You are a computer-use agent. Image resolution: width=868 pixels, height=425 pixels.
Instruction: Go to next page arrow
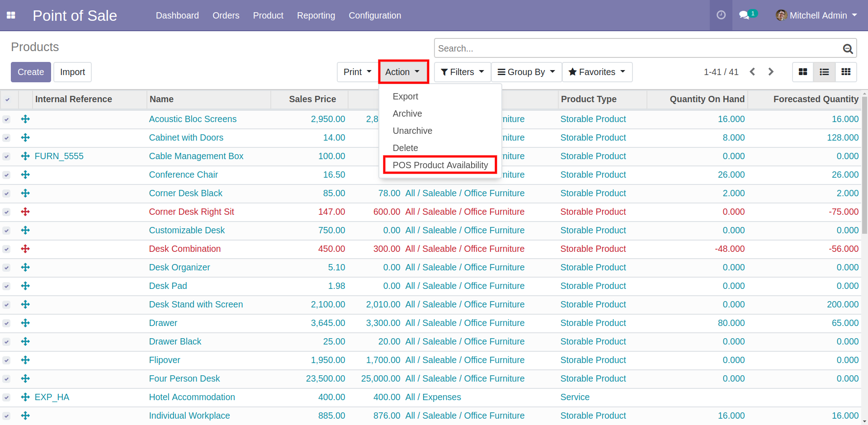tap(771, 72)
